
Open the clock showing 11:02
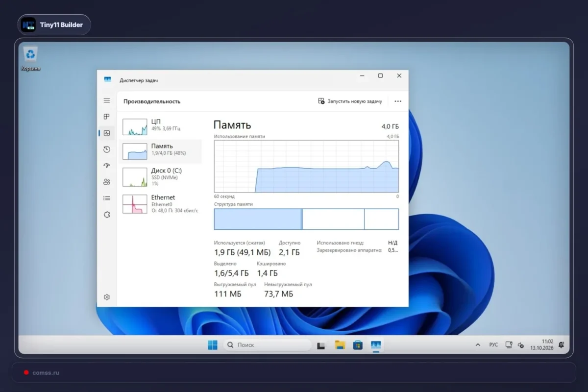click(x=541, y=345)
